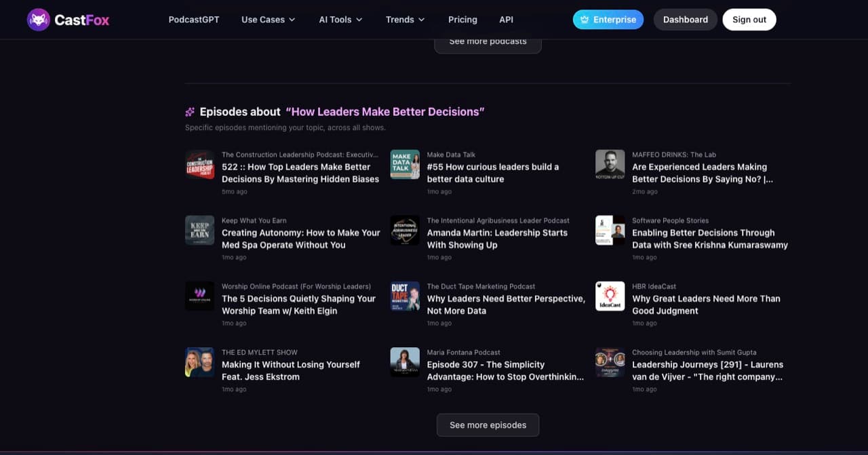Open the MAFFEO DRINKS cover thumbnail

[610, 165]
